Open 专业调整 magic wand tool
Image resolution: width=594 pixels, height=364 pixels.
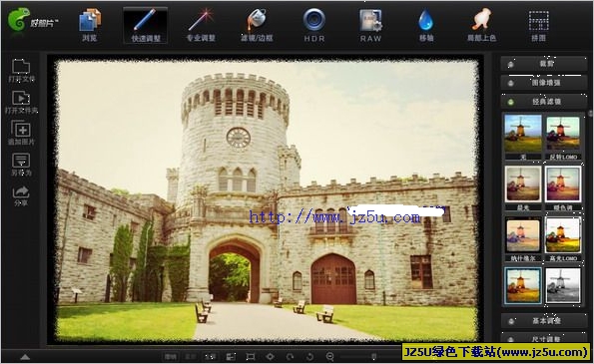[x=201, y=25]
